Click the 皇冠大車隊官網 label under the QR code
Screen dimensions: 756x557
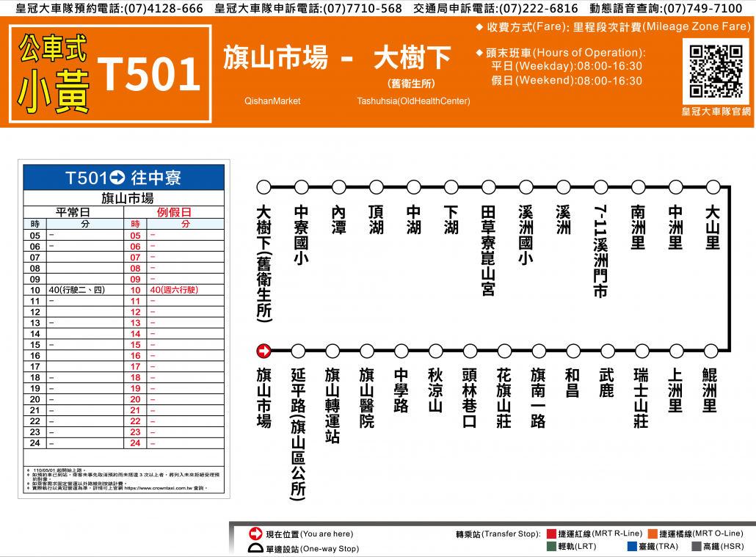click(716, 112)
